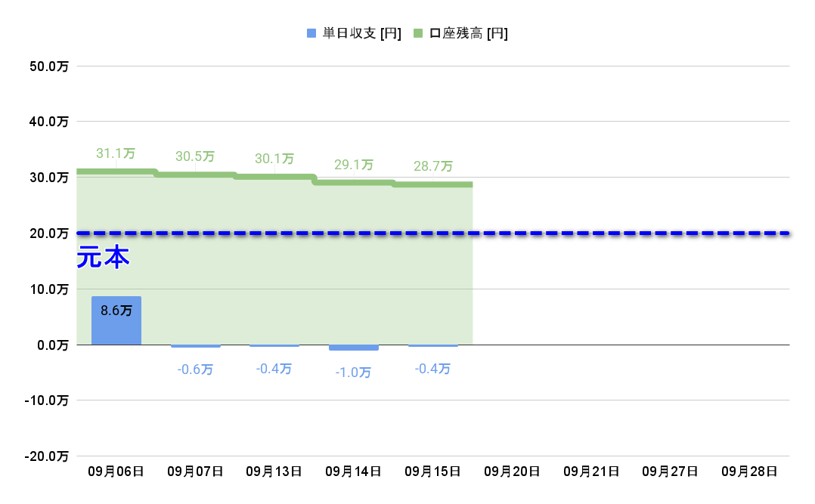Click the 30.5万 balance data label
Viewport: 815px width, 504px height.
tap(195, 156)
